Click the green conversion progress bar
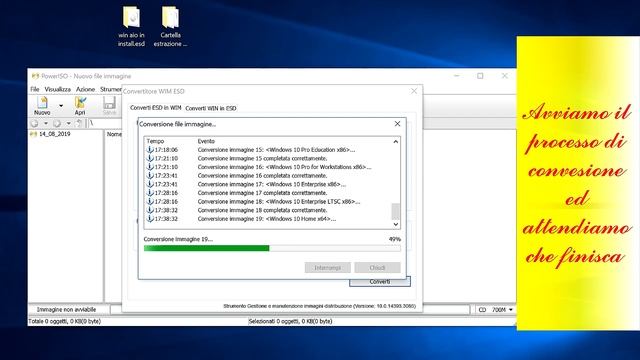This screenshot has width=640, height=360. click(272, 248)
